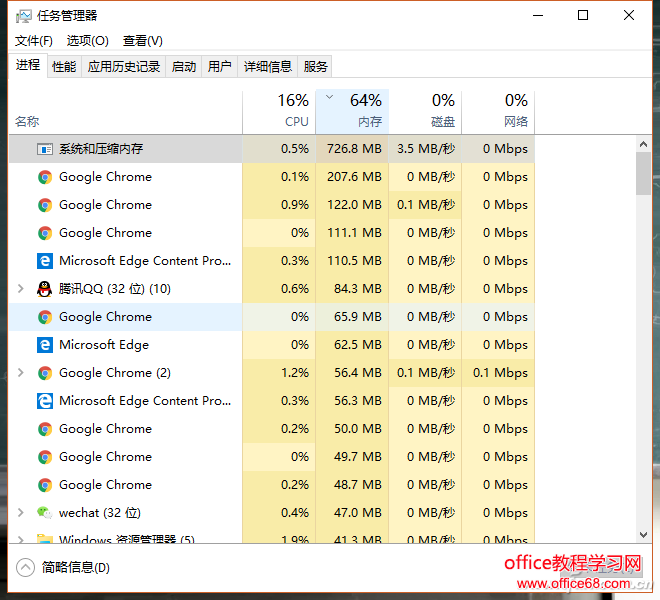
Task: Collapse to 简略信息(D) view arrow
Action: [25, 568]
